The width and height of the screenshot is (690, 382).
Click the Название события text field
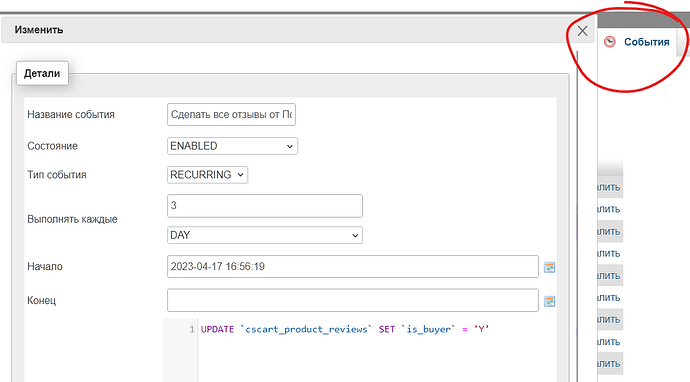[231, 114]
